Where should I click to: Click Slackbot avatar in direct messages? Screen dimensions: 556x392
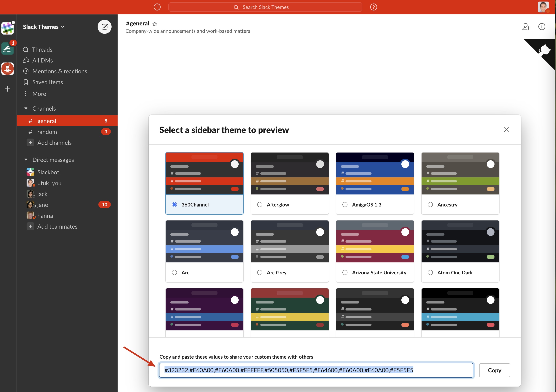click(30, 172)
